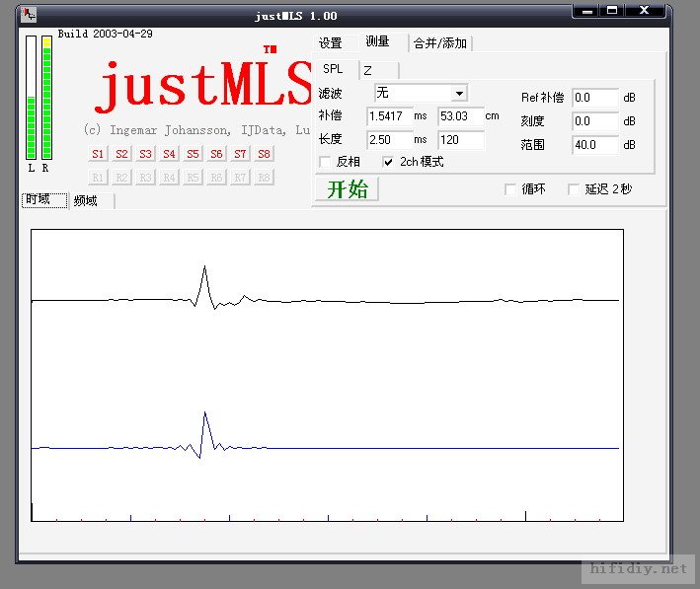The width and height of the screenshot is (700, 589).
Task: Click the 范围 dB range field
Action: [594, 145]
